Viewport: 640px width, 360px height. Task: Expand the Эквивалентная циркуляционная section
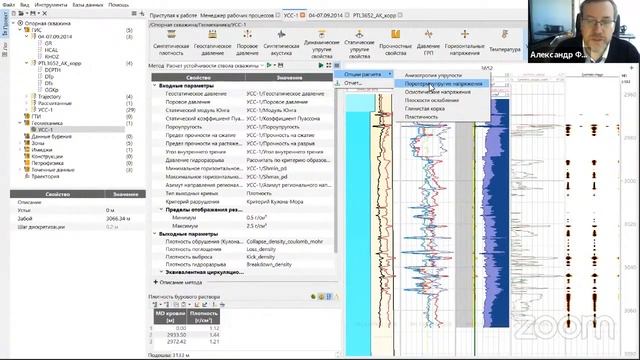(x=161, y=272)
